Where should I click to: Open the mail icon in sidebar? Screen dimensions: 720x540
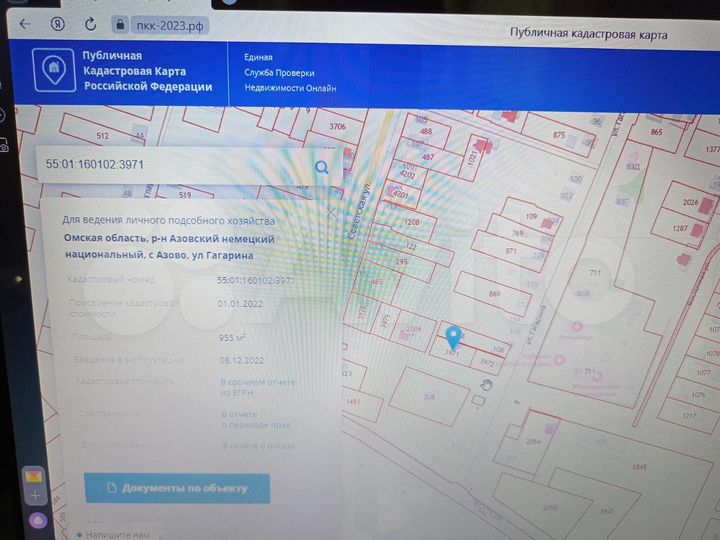[x=34, y=477]
